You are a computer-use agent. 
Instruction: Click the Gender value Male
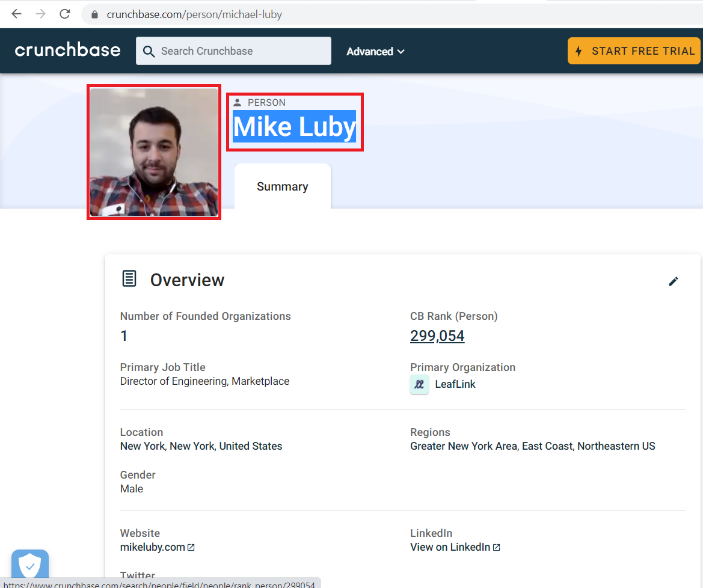point(132,489)
